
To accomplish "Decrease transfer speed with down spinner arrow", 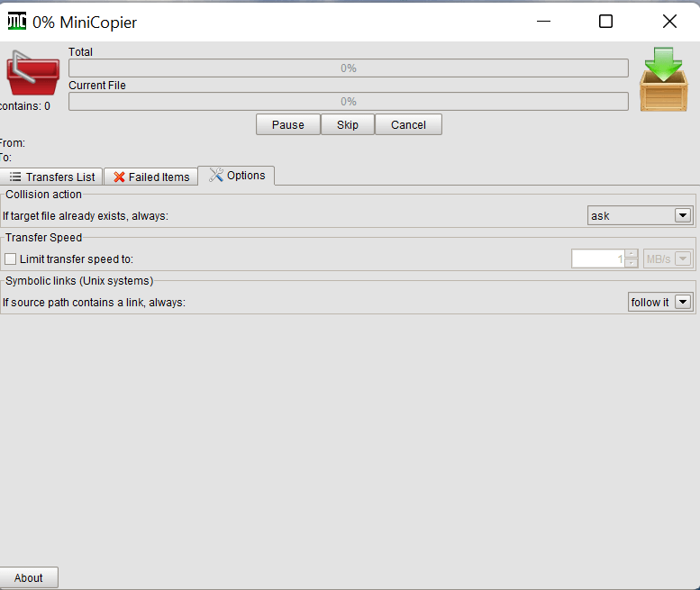I will point(632,263).
